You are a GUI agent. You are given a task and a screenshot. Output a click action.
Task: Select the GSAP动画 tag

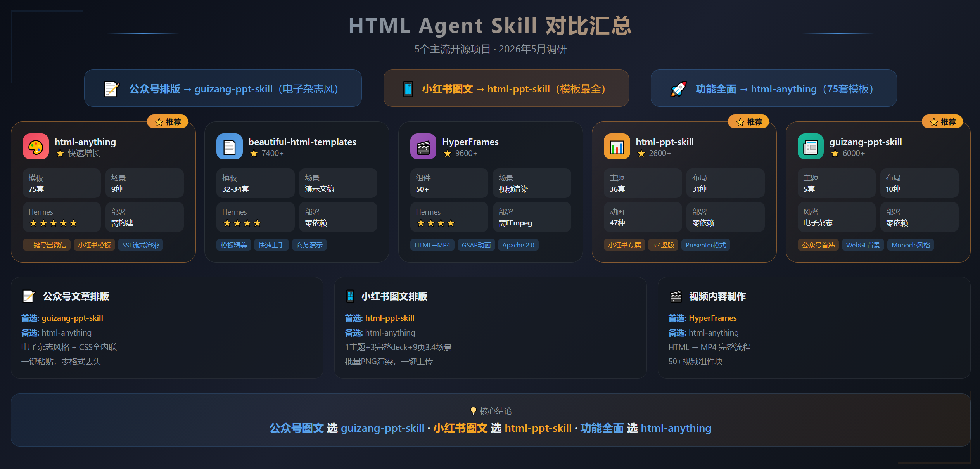pos(476,245)
